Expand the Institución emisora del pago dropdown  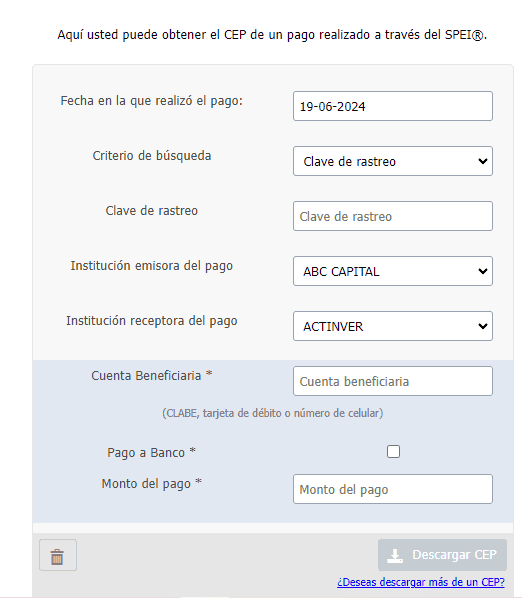click(x=393, y=271)
